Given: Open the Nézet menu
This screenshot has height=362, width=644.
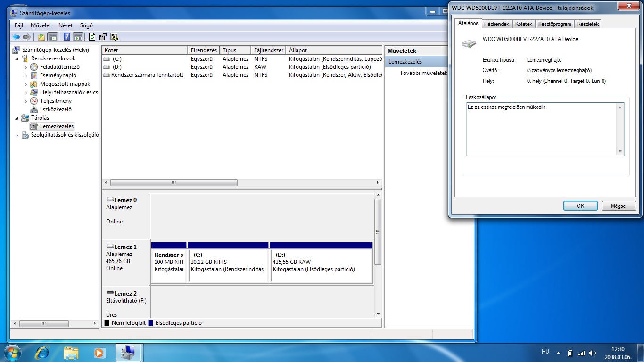Looking at the screenshot, I should point(66,25).
